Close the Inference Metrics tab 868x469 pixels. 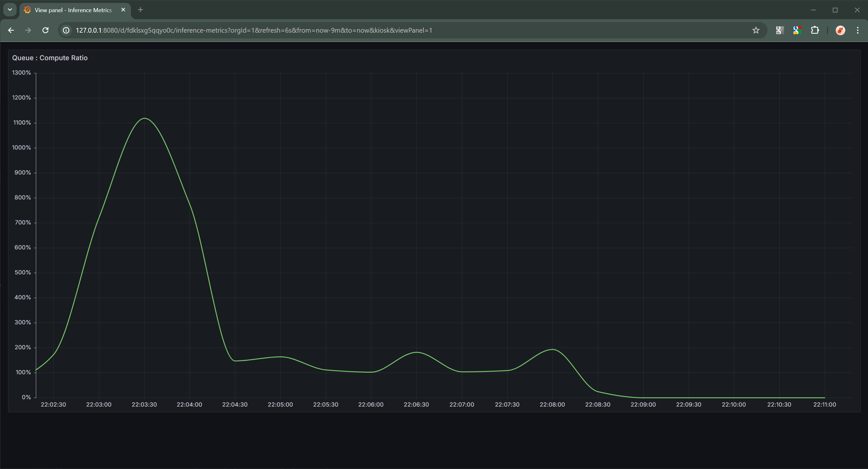point(123,10)
